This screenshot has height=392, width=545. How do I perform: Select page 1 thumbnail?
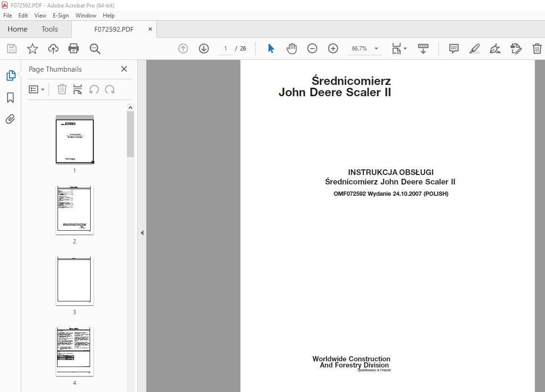tap(75, 140)
